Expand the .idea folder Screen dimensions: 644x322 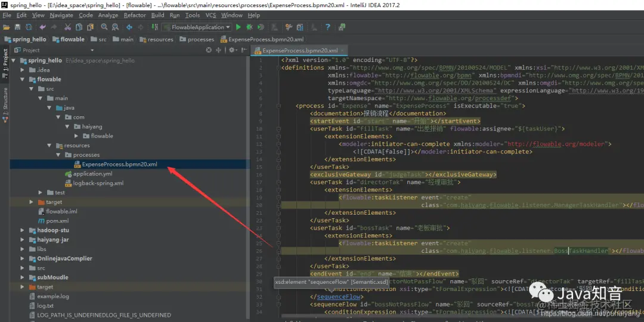[x=22, y=70]
